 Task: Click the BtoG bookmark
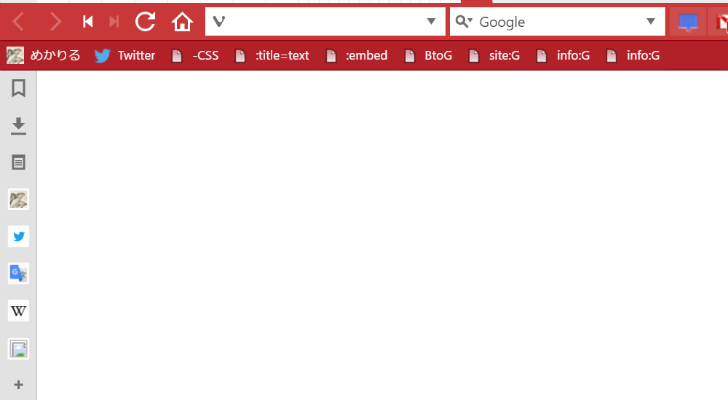tap(428, 56)
